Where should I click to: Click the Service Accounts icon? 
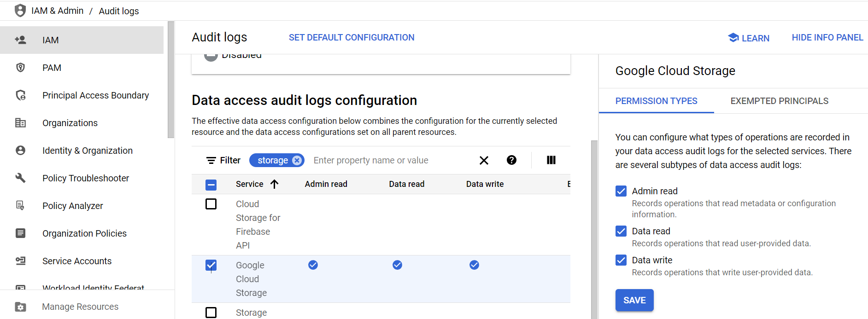pyautogui.click(x=20, y=261)
